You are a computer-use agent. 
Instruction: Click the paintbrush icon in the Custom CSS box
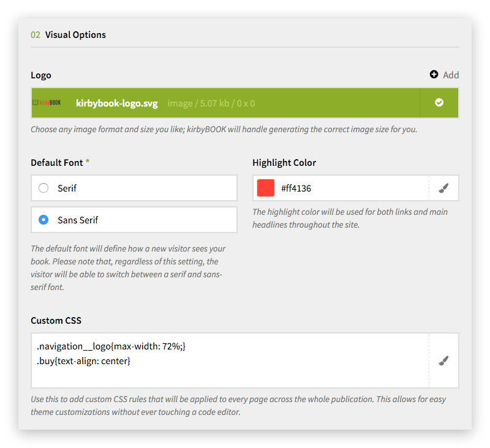[443, 360]
